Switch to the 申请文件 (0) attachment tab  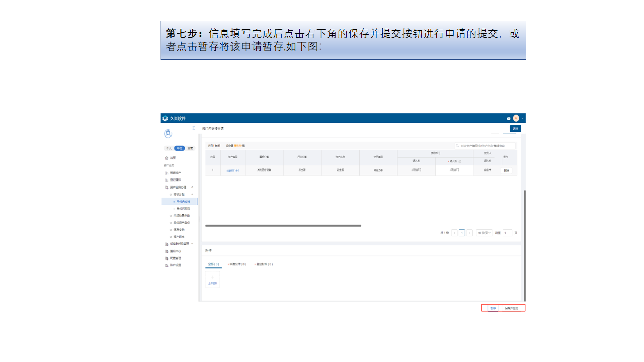coord(237,264)
